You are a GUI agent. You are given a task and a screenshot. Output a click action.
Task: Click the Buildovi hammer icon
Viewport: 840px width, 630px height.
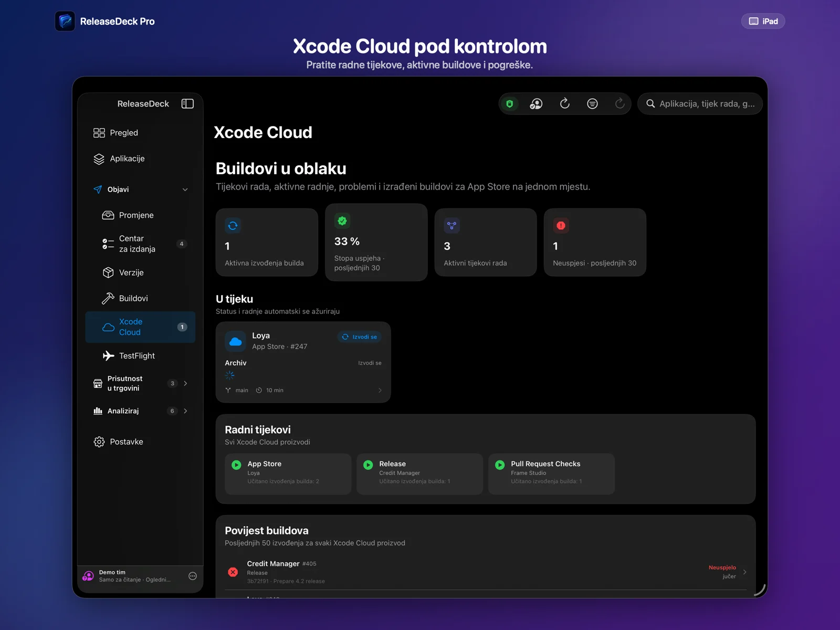coord(108,298)
